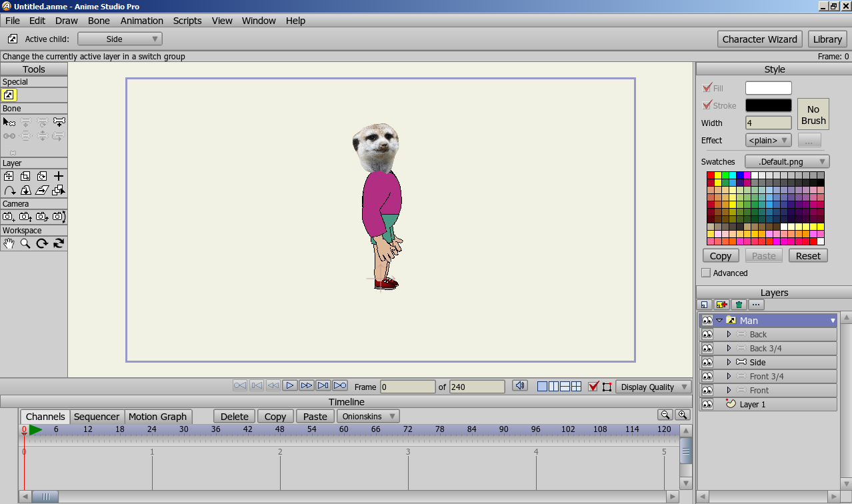Open the Swatches .Default.png dropdown
852x504 pixels.
(x=787, y=161)
